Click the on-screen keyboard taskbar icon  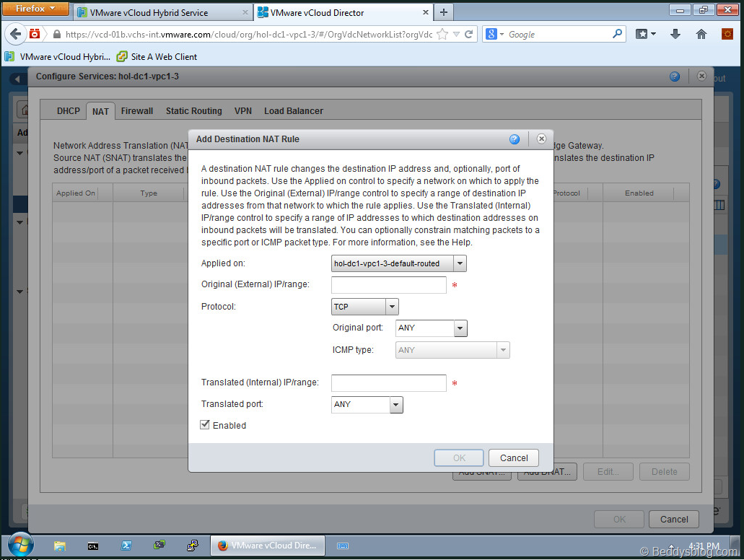[343, 546]
